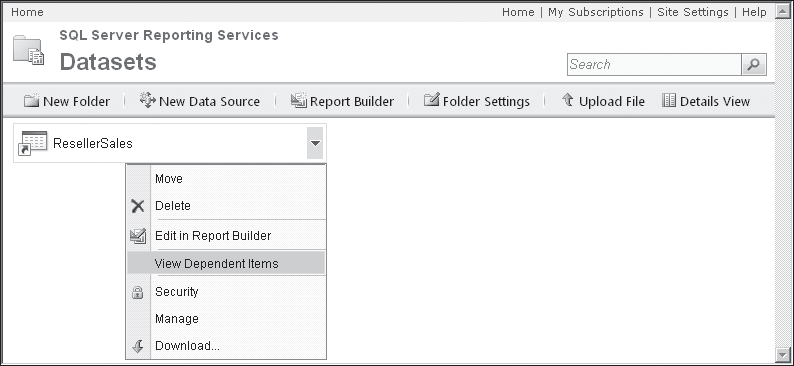This screenshot has width=794, height=366.
Task: Click the search magnifier button
Action: click(754, 65)
